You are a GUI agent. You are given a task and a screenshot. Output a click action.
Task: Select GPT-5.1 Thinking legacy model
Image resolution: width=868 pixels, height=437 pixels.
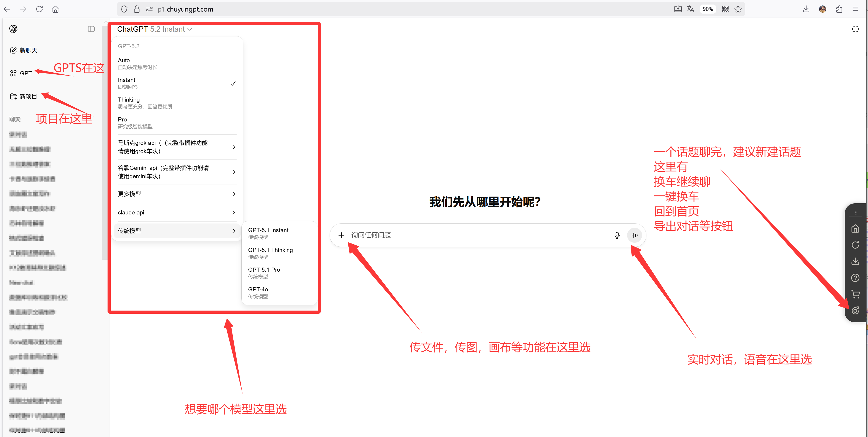(x=270, y=253)
